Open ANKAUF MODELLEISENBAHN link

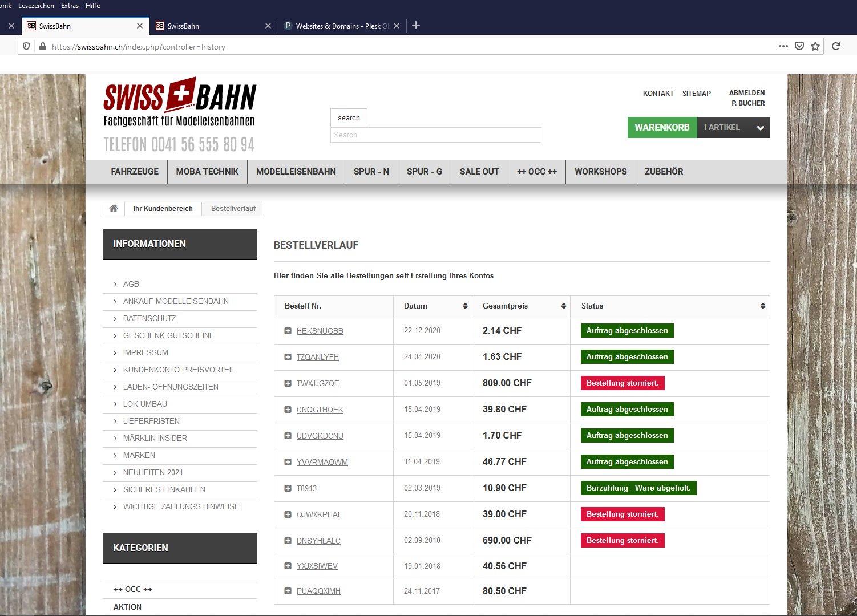176,301
